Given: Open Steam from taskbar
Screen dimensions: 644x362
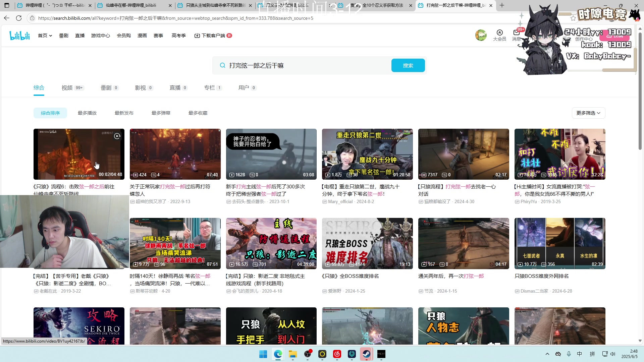Looking at the screenshot, I should pos(367,354).
